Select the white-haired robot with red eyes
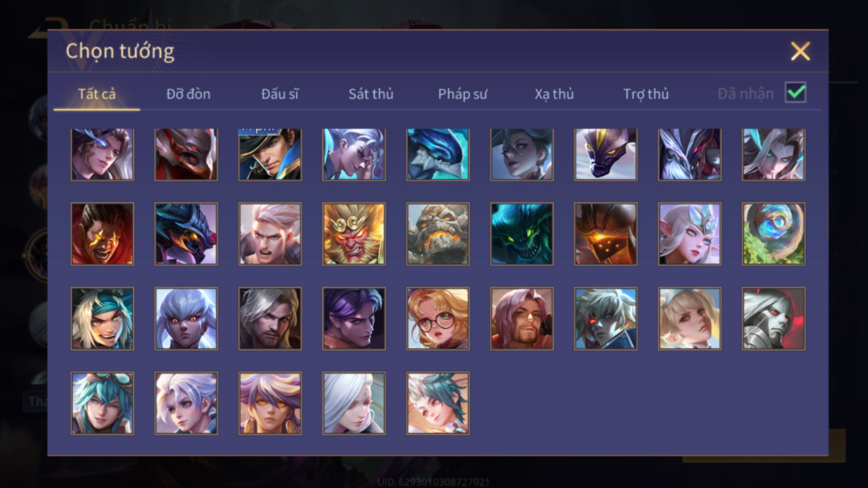Image resolution: width=868 pixels, height=488 pixels. pyautogui.click(x=605, y=319)
